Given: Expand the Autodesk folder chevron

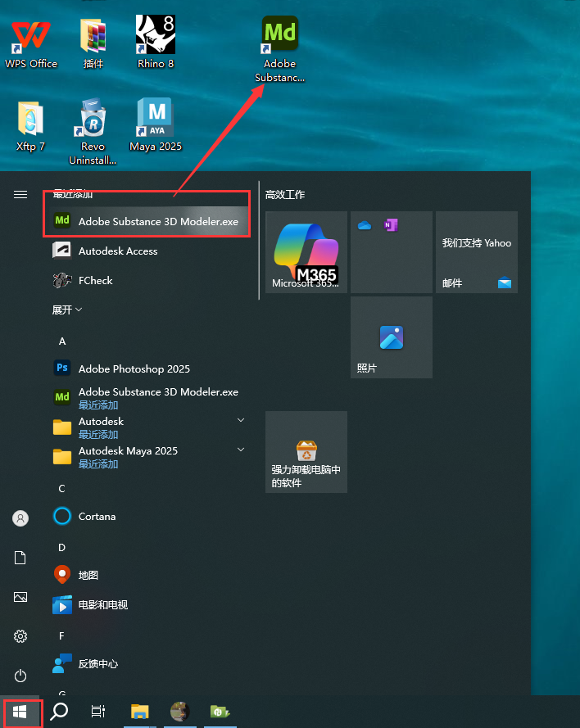Looking at the screenshot, I should click(241, 420).
